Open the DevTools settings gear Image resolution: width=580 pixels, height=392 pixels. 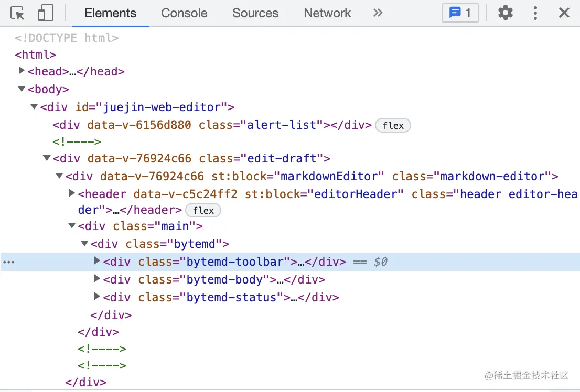506,13
